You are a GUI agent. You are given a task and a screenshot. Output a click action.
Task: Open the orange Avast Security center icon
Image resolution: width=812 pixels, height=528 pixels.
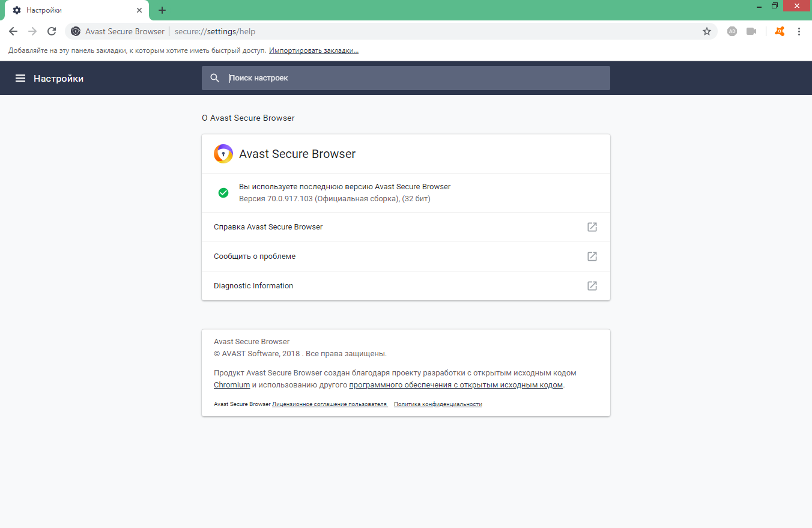780,31
